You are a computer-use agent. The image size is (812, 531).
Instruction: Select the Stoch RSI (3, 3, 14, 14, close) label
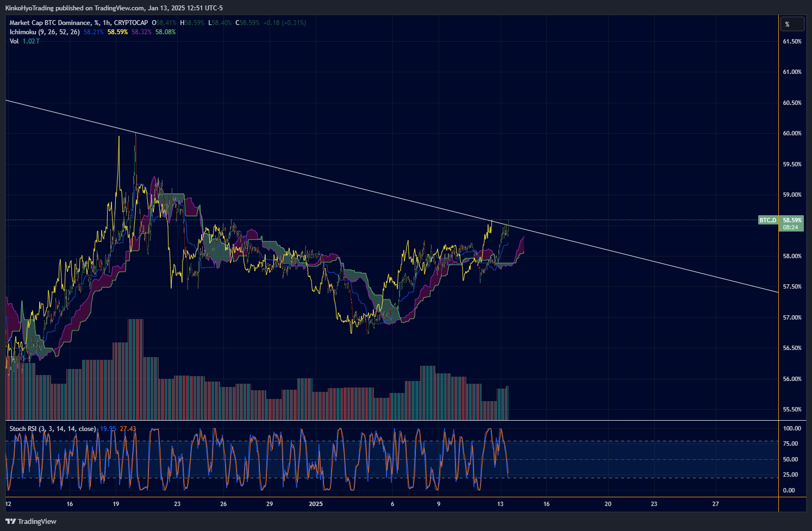[x=53, y=429]
